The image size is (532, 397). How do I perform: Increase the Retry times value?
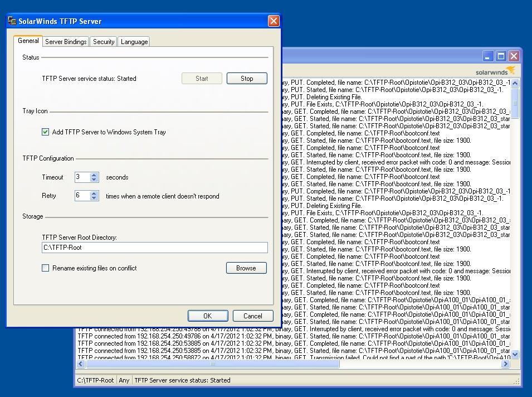tap(94, 193)
